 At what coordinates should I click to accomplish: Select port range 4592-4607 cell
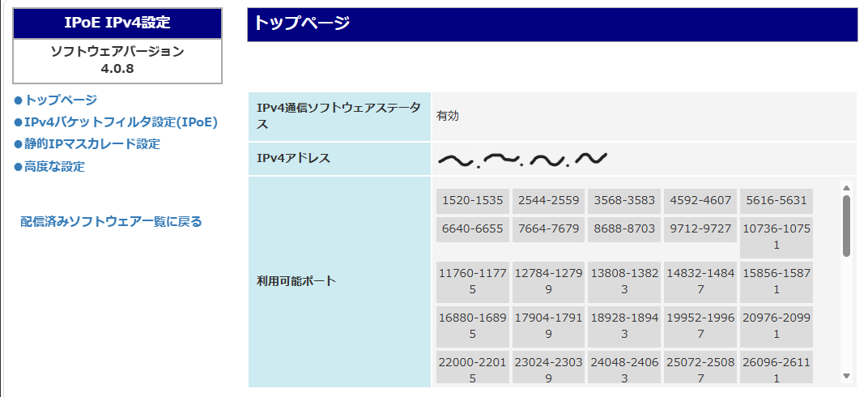[700, 201]
